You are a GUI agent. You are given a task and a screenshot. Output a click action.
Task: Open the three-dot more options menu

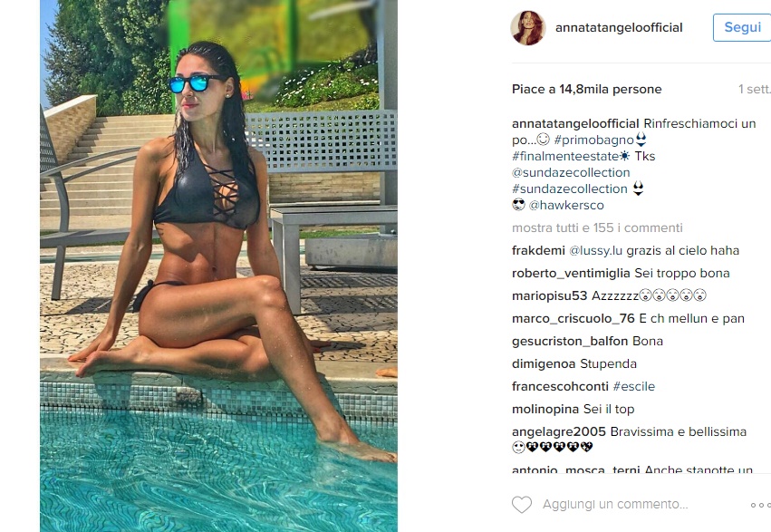760,505
